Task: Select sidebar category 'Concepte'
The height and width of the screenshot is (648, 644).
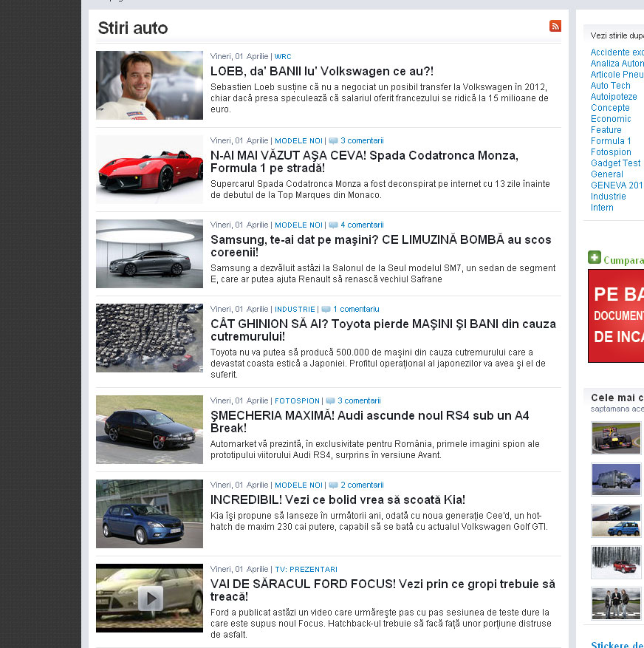Action: coord(610,108)
